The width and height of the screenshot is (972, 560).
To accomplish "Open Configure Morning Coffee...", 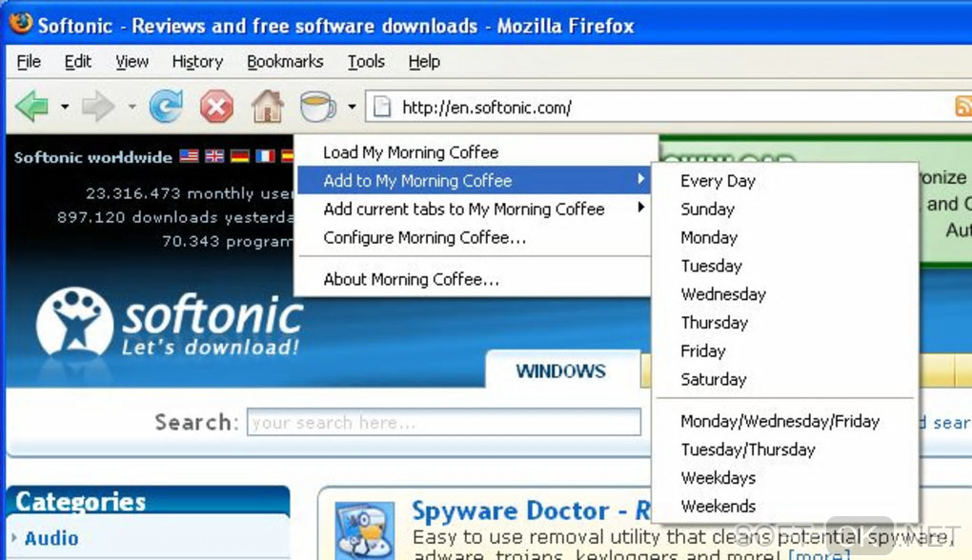I will click(475, 237).
